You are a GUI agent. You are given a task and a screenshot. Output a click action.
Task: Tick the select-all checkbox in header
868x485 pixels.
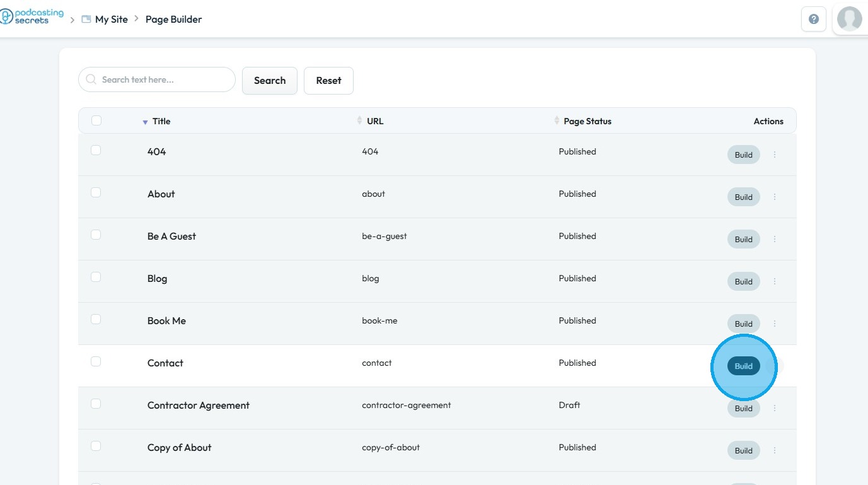tap(96, 120)
